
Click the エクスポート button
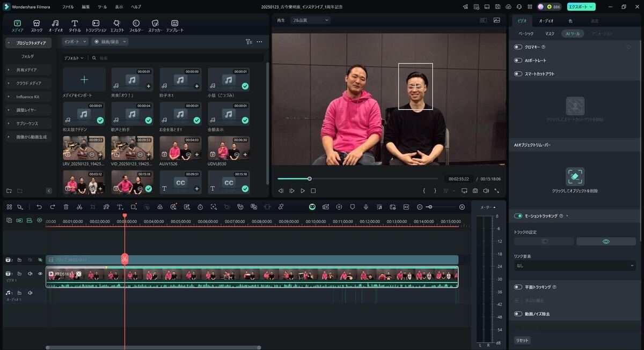click(x=581, y=7)
